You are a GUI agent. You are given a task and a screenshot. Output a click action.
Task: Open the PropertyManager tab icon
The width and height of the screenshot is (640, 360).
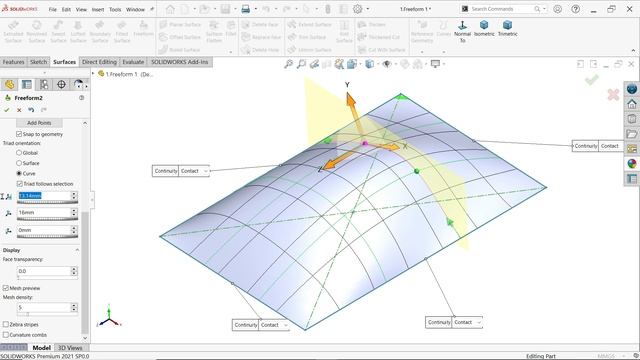pyautogui.click(x=27, y=84)
